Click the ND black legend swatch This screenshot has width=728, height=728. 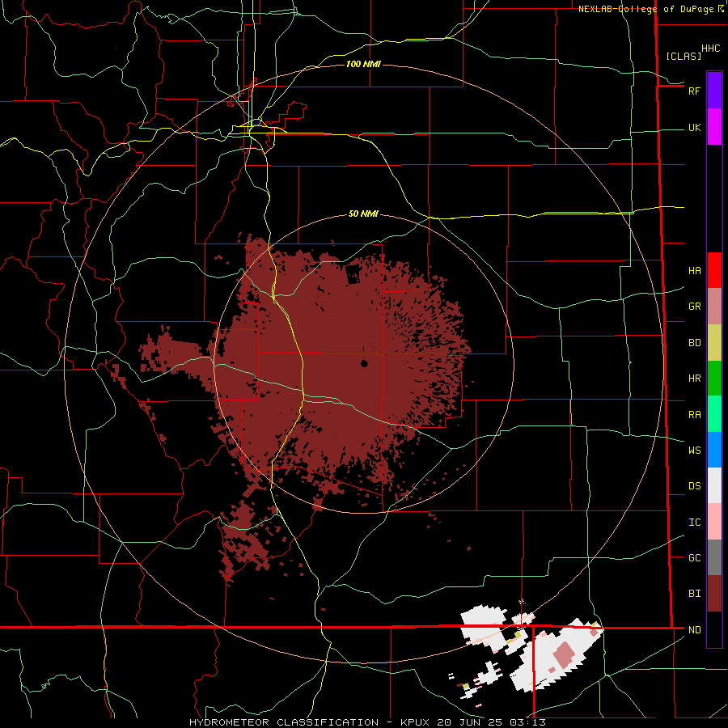714,629
